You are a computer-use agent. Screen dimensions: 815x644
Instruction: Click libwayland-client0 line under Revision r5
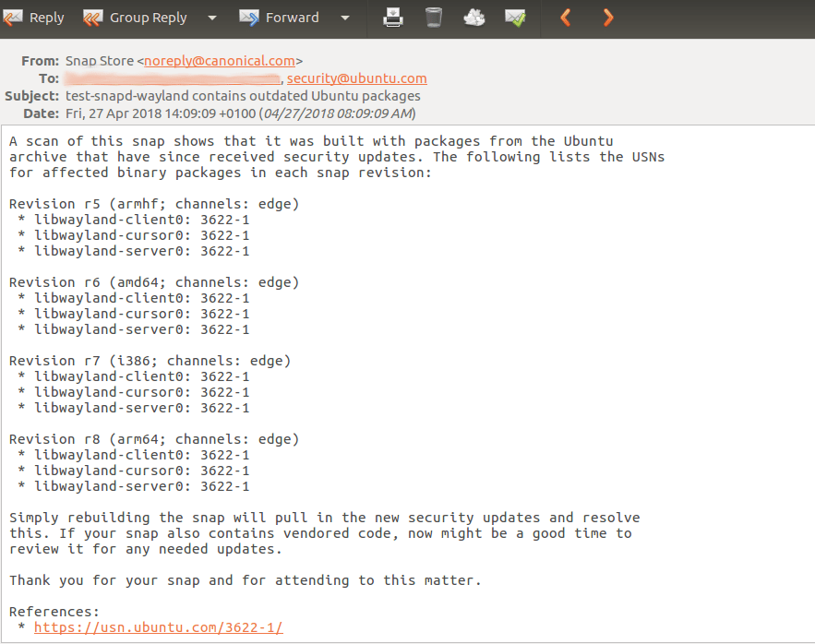coord(134,220)
